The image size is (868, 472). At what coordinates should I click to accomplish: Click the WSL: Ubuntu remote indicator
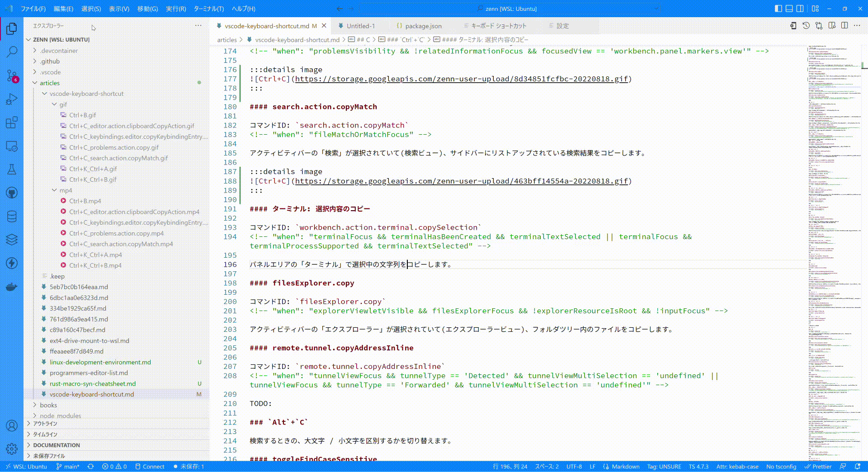[26, 467]
